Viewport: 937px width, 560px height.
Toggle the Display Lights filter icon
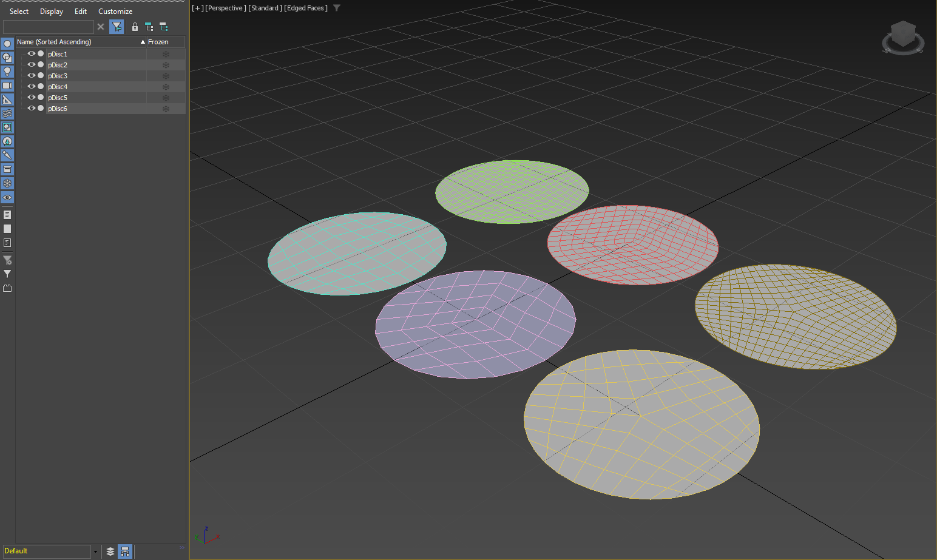[7, 72]
